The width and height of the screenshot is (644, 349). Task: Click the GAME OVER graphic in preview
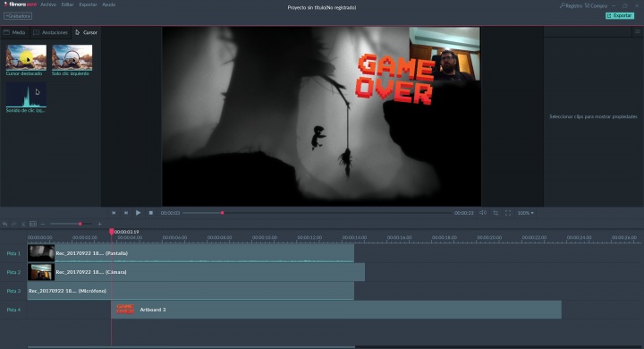point(394,79)
